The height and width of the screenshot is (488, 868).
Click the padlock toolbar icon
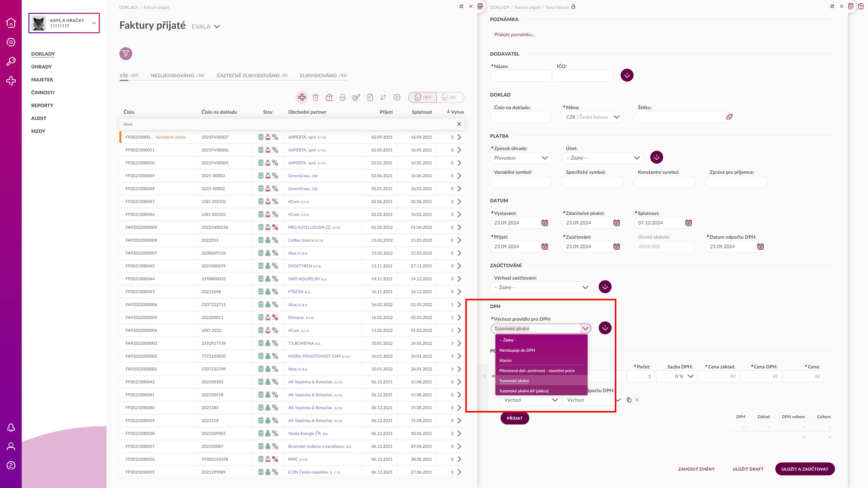pyautogui.click(x=343, y=97)
